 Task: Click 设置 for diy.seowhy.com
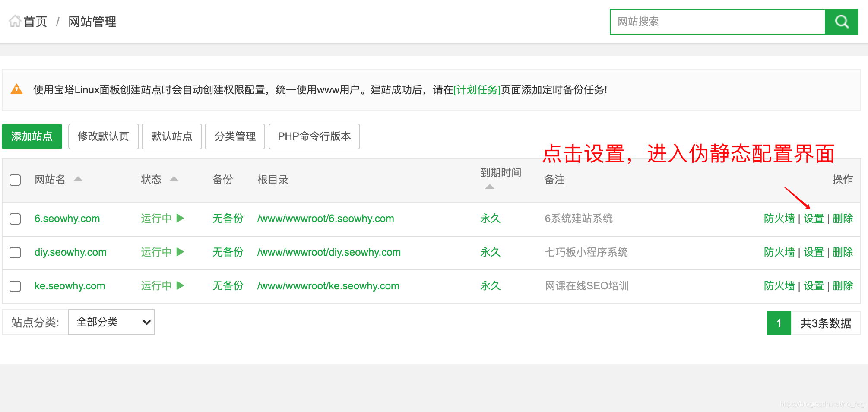(814, 252)
